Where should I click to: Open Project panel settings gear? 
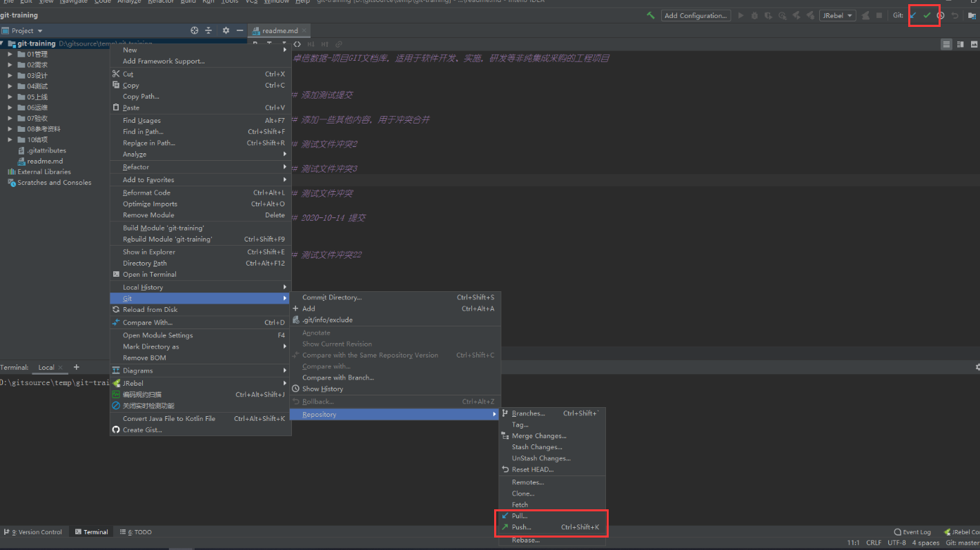[x=226, y=30]
